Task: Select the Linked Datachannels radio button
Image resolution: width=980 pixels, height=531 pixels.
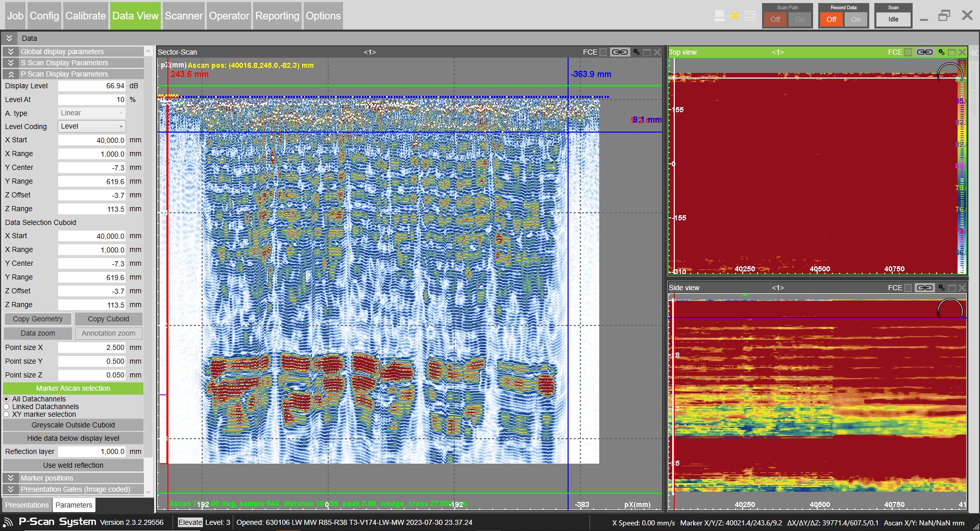Action: coord(6,407)
